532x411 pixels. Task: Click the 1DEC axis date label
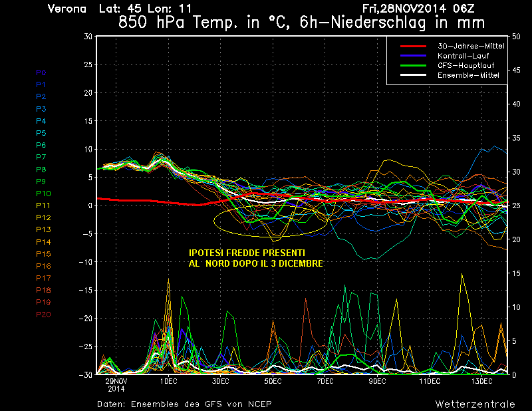169,381
